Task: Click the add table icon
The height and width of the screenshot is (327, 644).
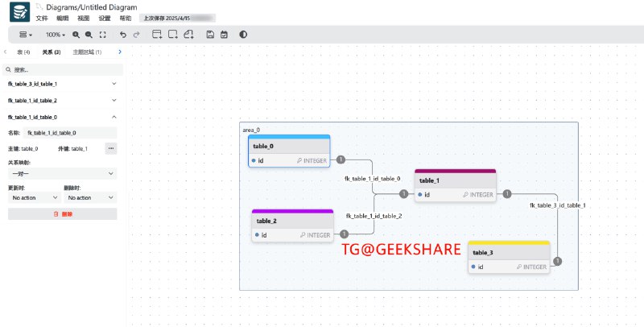Action: [x=157, y=35]
